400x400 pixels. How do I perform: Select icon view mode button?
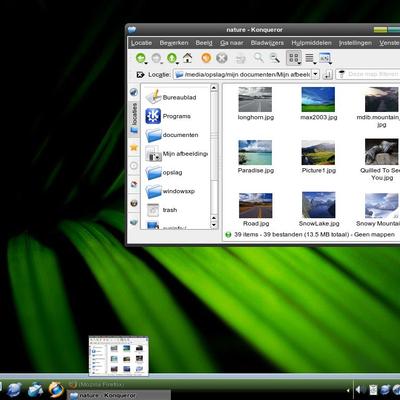[x=293, y=58]
